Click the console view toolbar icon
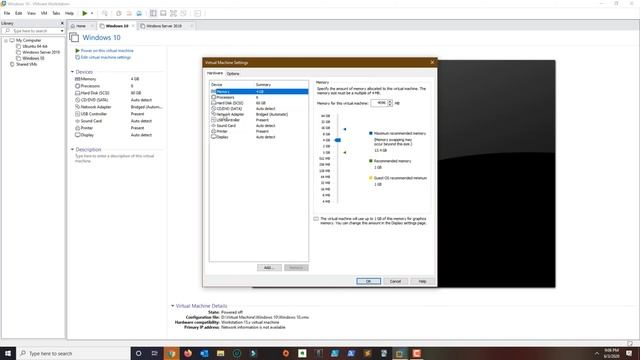 pyautogui.click(x=197, y=13)
